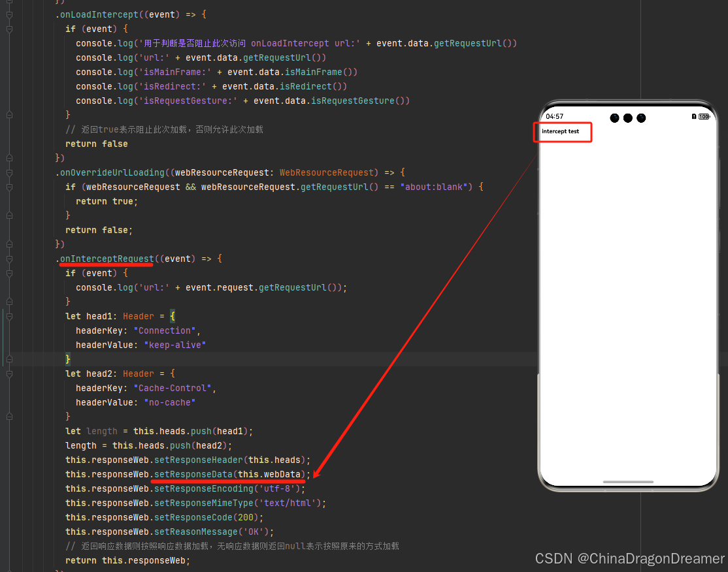Click the setResponseData method call
This screenshot has width=728, height=572.
tap(193, 475)
